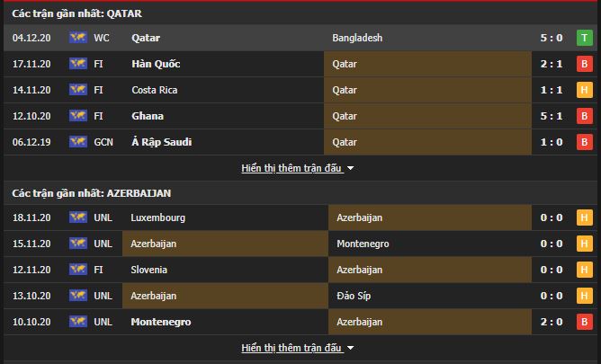Viewport: 601px width, 364px height.
Task: Expand more Qatar matches via Hiển thị thêm trận đấu
Action: [292, 168]
